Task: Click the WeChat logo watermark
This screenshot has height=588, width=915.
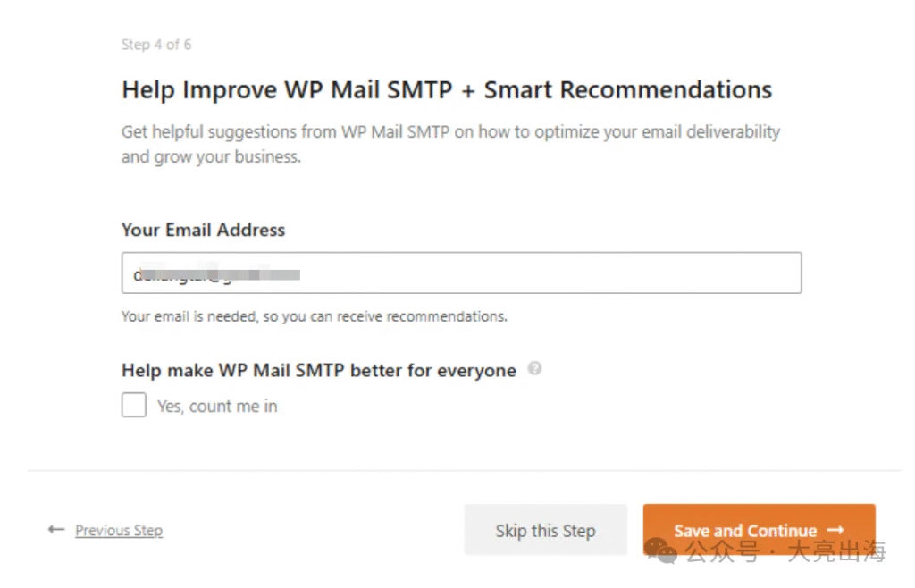Action: [x=660, y=550]
